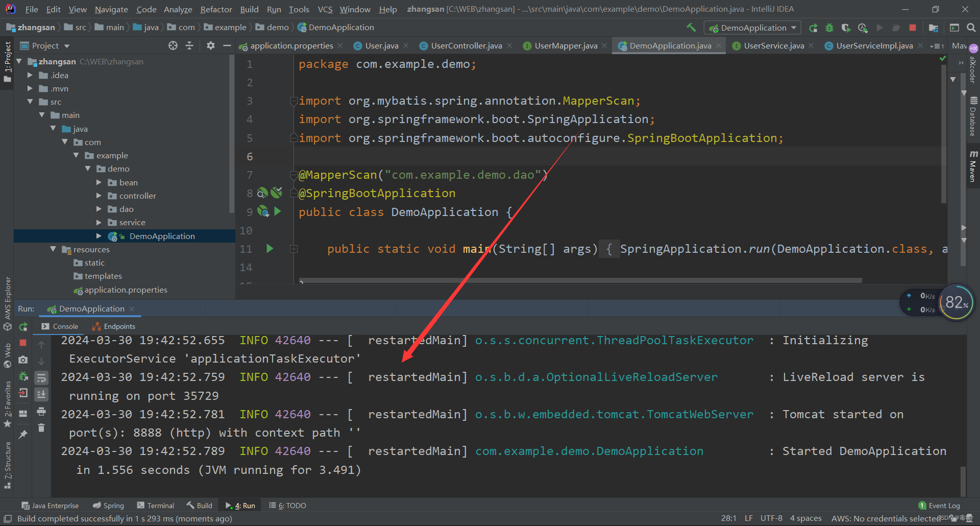Restore layout icon in Run panel

23,413
